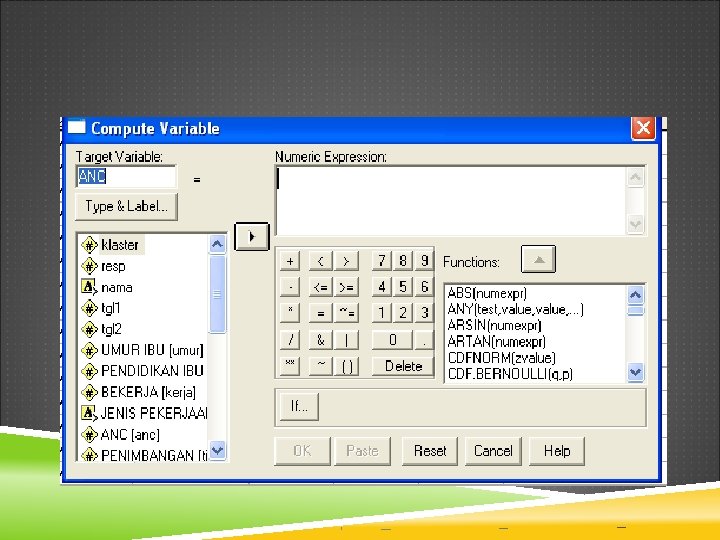This screenshot has width=720, height=540.
Task: Click the Functions up-arrow paste button
Action: point(538,259)
